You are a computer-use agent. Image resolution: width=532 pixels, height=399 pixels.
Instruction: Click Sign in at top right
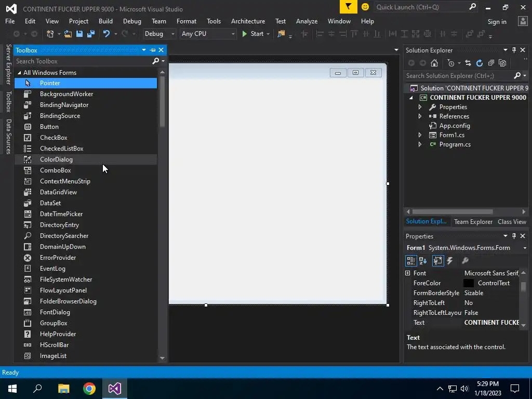[x=497, y=22]
